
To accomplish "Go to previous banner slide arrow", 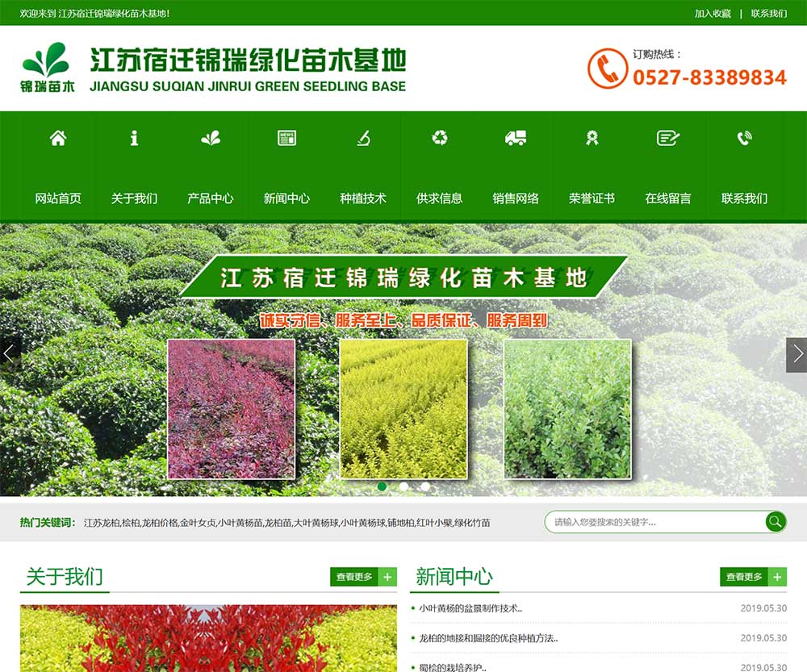I will click(x=10, y=354).
